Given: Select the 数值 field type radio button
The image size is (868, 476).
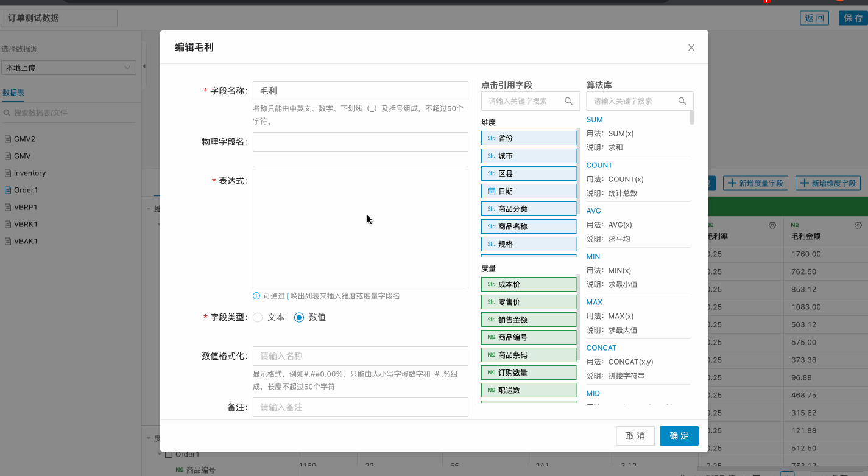Looking at the screenshot, I should pos(299,317).
